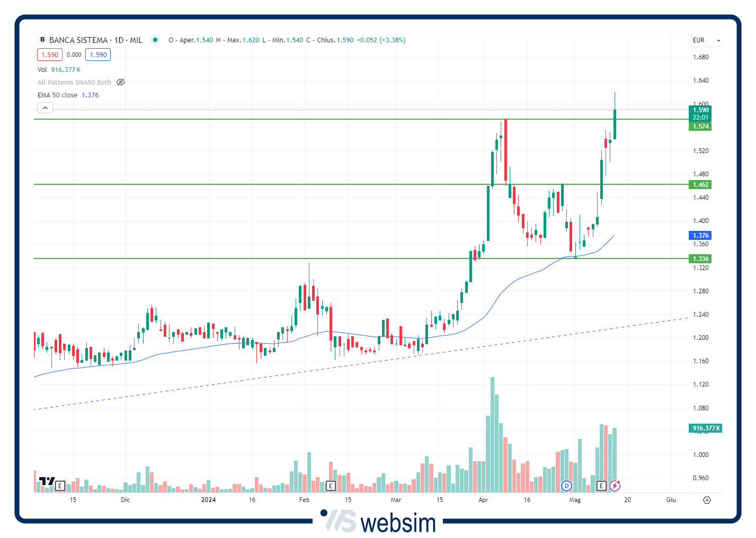This screenshot has height=538, width=756.
Task: Click the blue 1.590 buy price button
Action: point(98,55)
